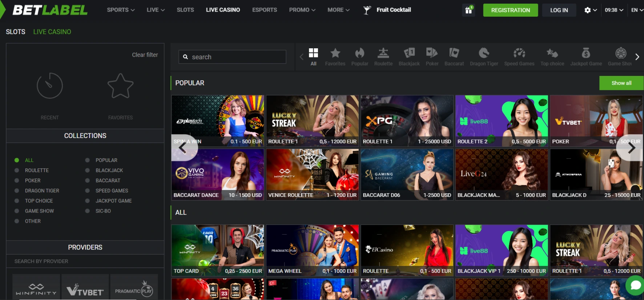
Task: Expand the MORE dropdown menu
Action: pos(338,10)
